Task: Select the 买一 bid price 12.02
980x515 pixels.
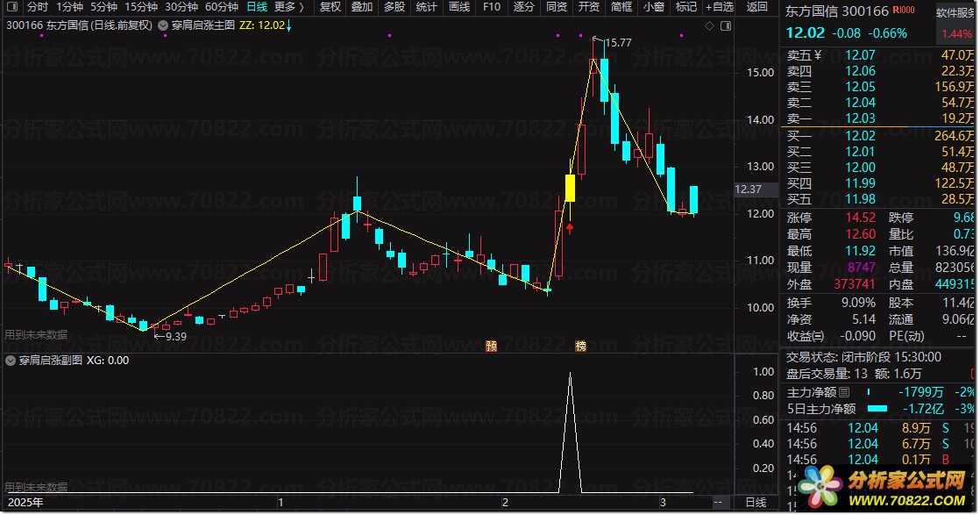Action: [860, 136]
